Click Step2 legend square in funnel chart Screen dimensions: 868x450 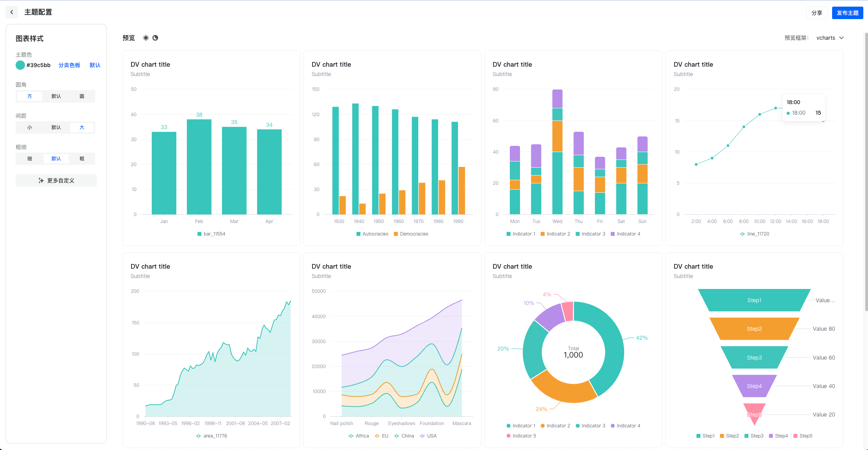point(722,436)
